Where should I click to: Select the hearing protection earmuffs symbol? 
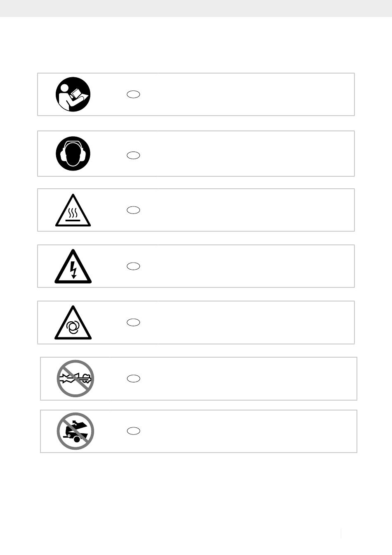click(x=73, y=154)
